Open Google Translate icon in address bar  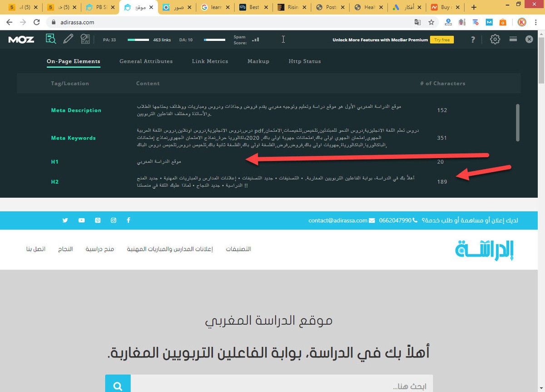[417, 22]
